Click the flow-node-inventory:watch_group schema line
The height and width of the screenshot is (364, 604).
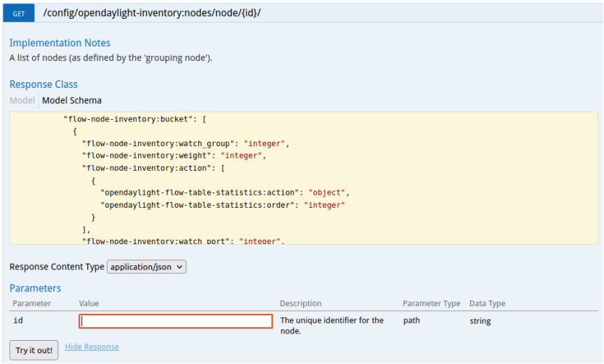186,143
